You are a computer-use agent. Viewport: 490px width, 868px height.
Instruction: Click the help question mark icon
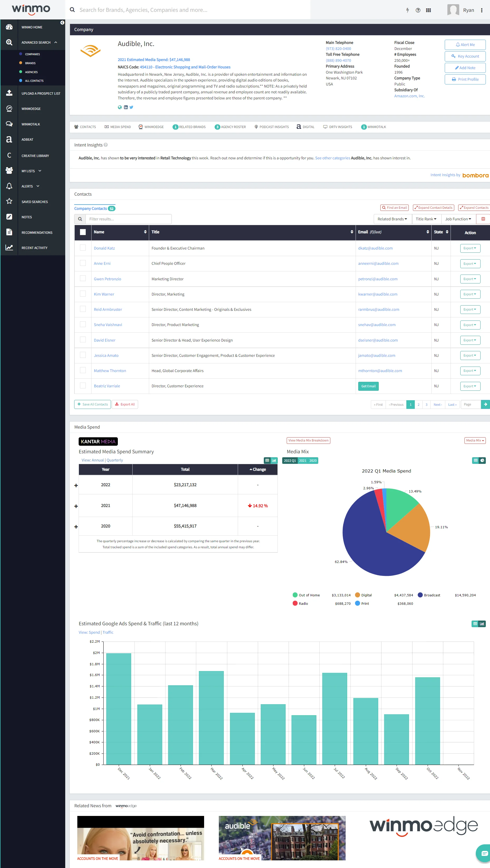[x=418, y=10]
